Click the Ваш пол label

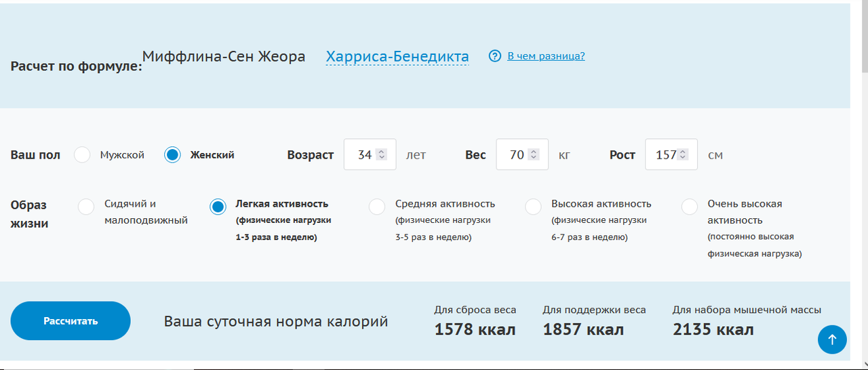pos(35,155)
